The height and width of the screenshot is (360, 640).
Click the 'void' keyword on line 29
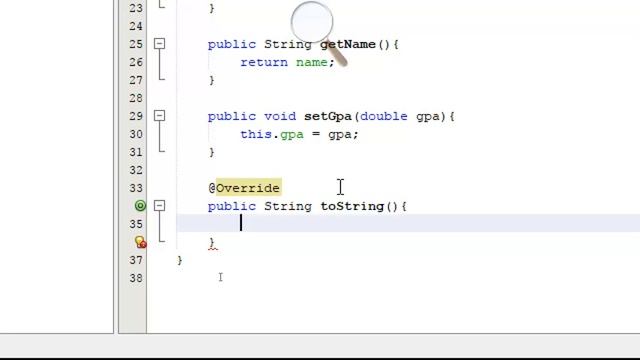(280, 116)
